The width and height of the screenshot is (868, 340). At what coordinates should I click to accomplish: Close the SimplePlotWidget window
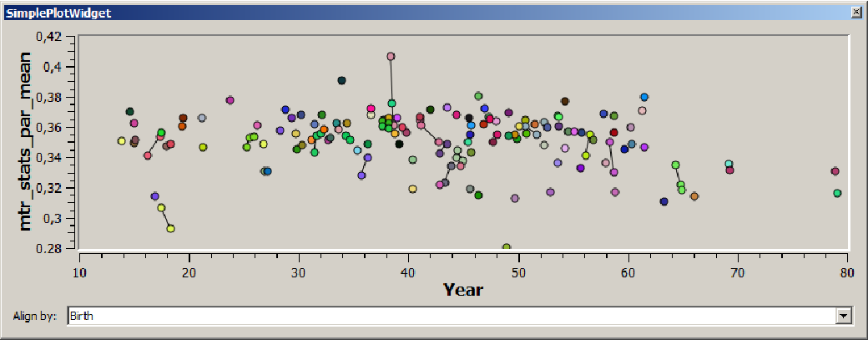coord(856,12)
